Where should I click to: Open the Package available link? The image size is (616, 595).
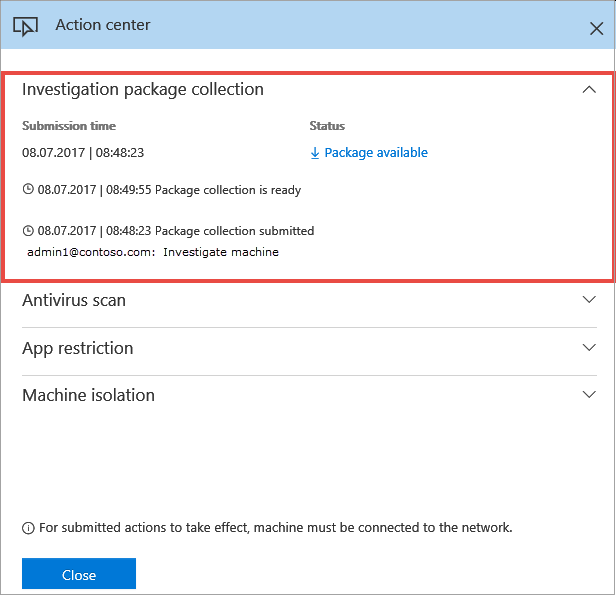376,153
